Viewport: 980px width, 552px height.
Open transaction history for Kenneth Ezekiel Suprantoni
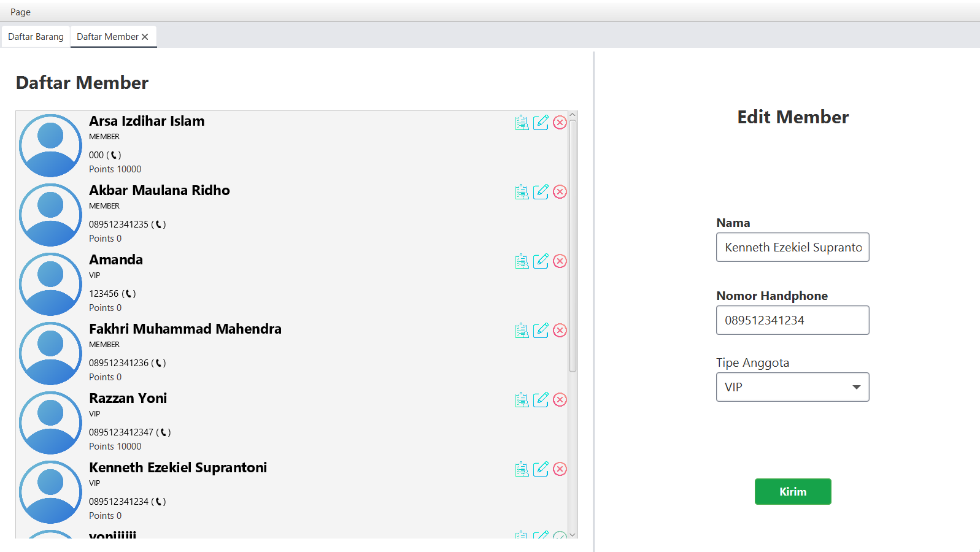(x=522, y=469)
